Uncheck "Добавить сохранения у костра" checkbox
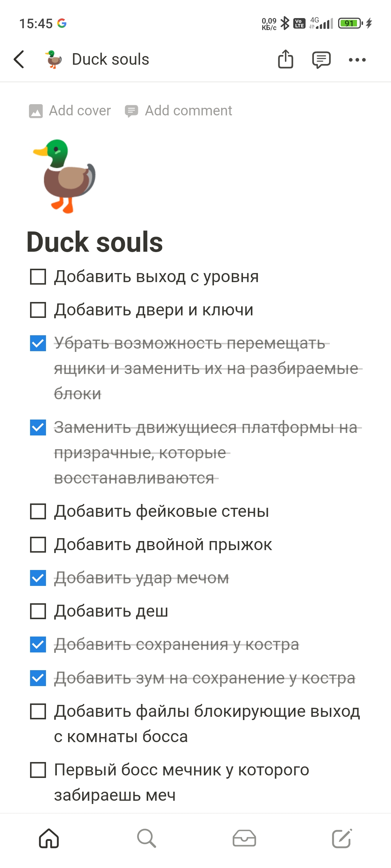Viewport: 391px width, 868px height. pos(38,644)
